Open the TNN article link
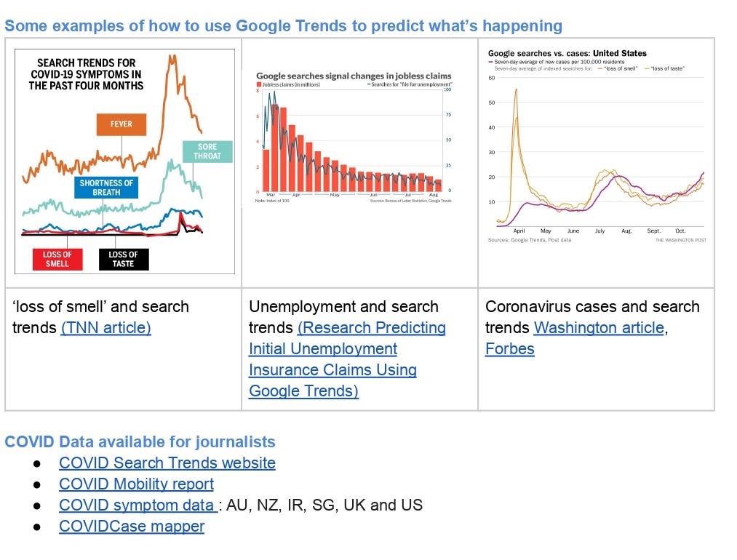Image resolution: width=737 pixels, height=560 pixels. pos(106,327)
